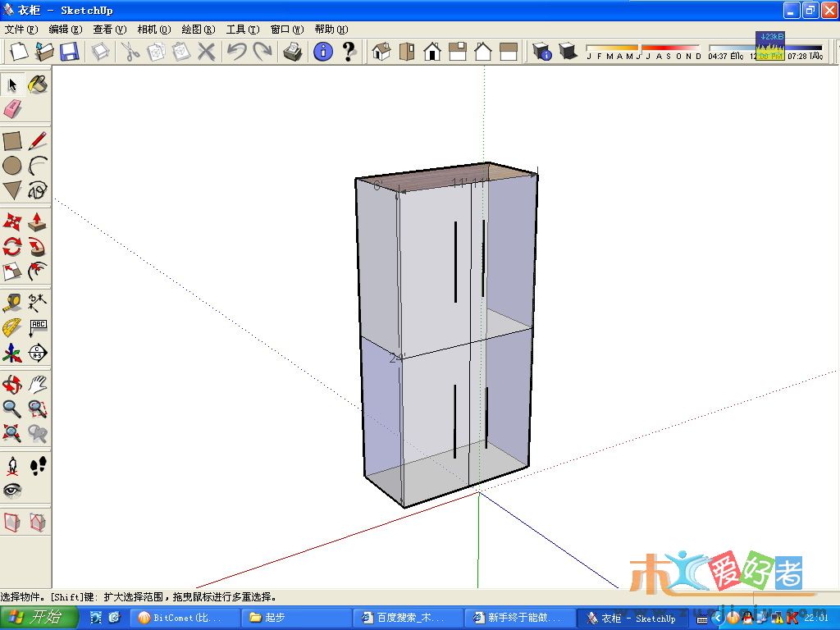The image size is (840, 630).
Task: Open a file using folder icon
Action: [44, 52]
